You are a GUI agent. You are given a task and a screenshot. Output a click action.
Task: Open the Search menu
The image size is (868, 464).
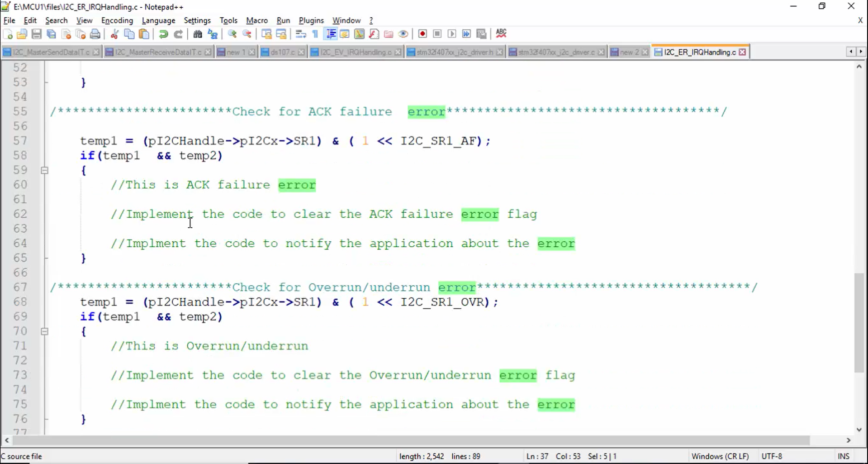pyautogui.click(x=57, y=20)
